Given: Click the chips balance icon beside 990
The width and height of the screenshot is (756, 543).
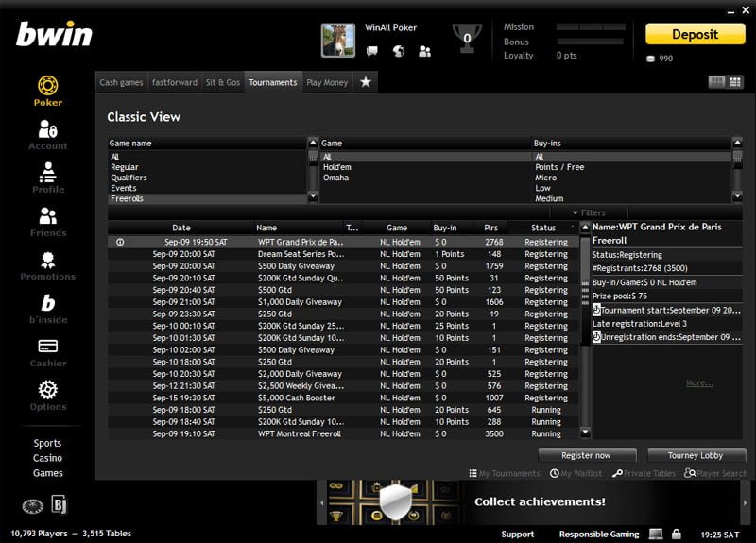Looking at the screenshot, I should coord(650,59).
